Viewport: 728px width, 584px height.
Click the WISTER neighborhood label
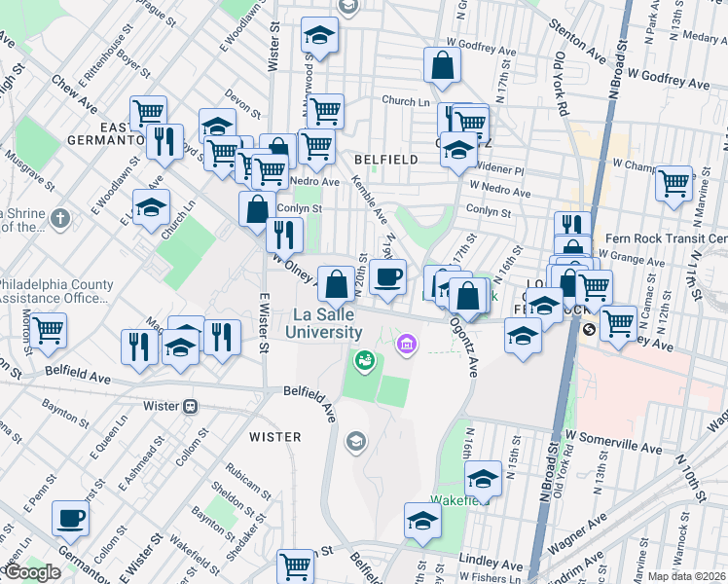point(275,437)
